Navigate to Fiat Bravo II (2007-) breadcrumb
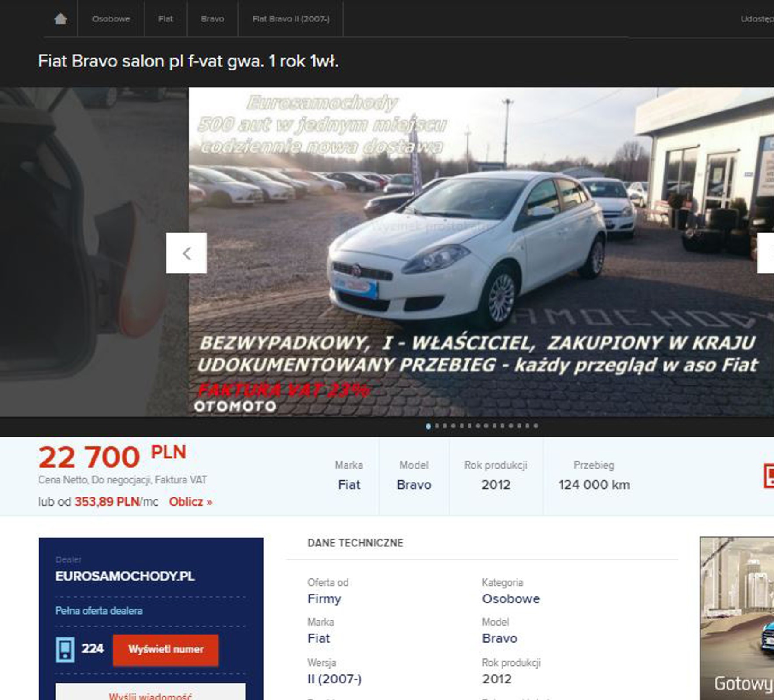The height and width of the screenshot is (700, 774). 291,18
